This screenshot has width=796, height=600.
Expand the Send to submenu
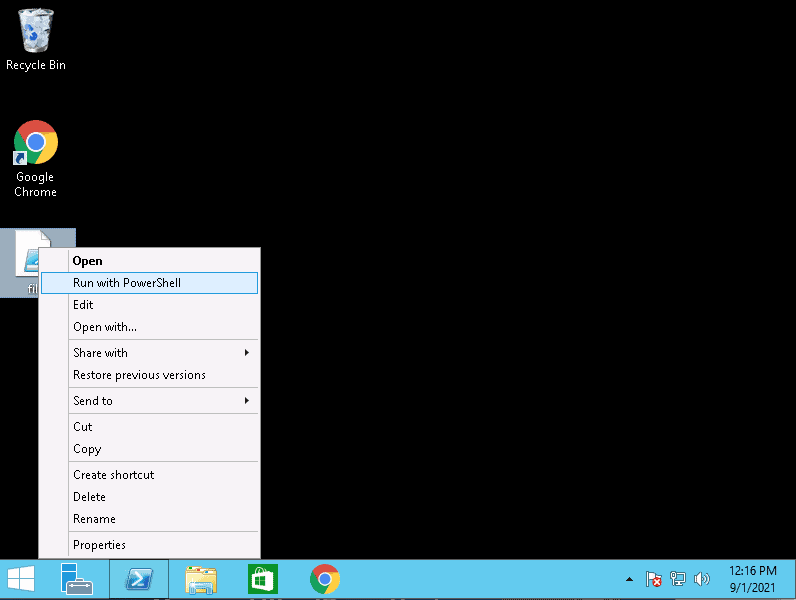[149, 401]
